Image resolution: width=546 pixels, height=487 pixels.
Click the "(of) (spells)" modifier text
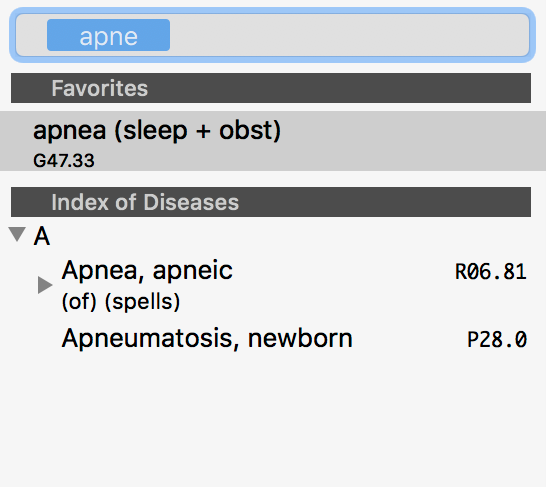point(121,301)
